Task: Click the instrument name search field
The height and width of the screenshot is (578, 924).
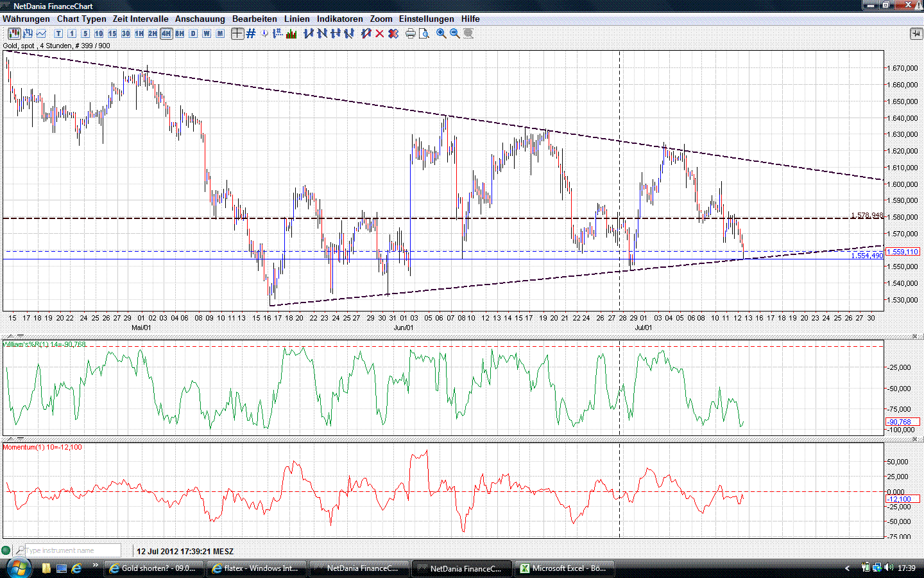Action: [x=71, y=550]
